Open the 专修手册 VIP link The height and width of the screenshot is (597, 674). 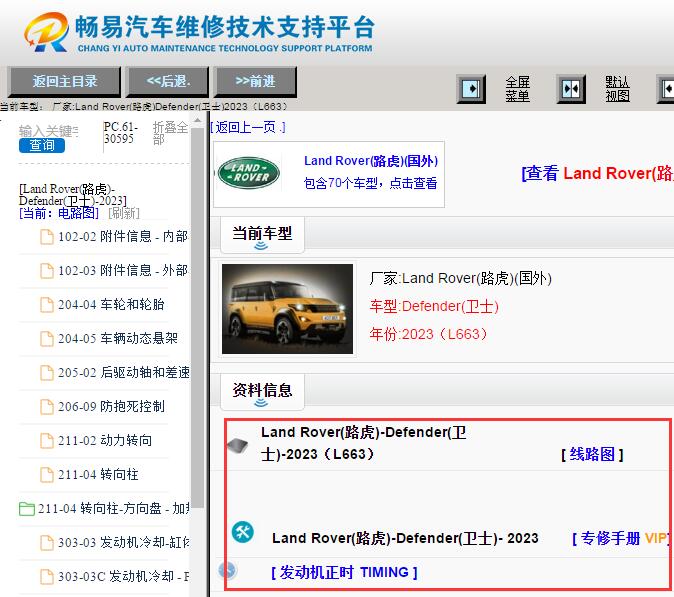pos(621,538)
